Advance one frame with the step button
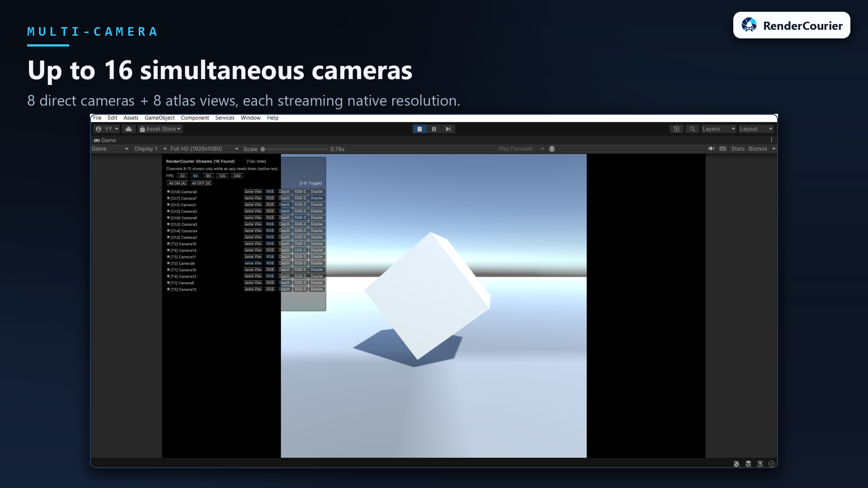Image resolution: width=868 pixels, height=488 pixels. tap(448, 129)
